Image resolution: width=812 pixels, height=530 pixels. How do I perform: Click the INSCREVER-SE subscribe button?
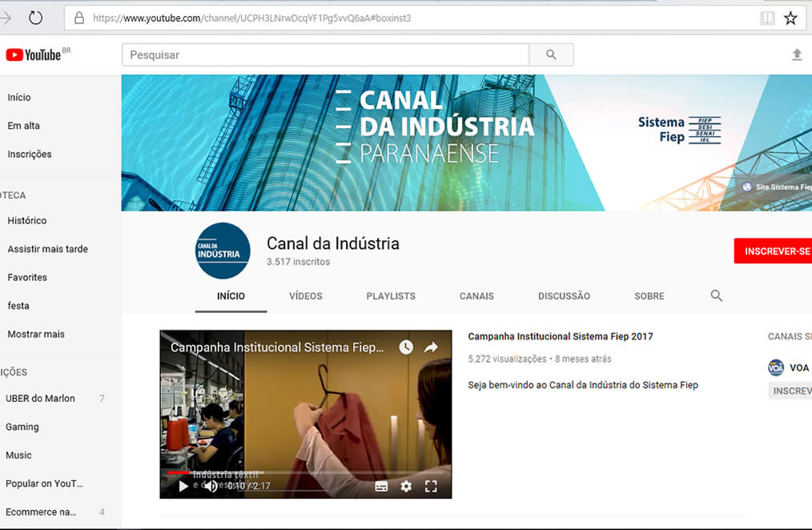pyautogui.click(x=773, y=251)
